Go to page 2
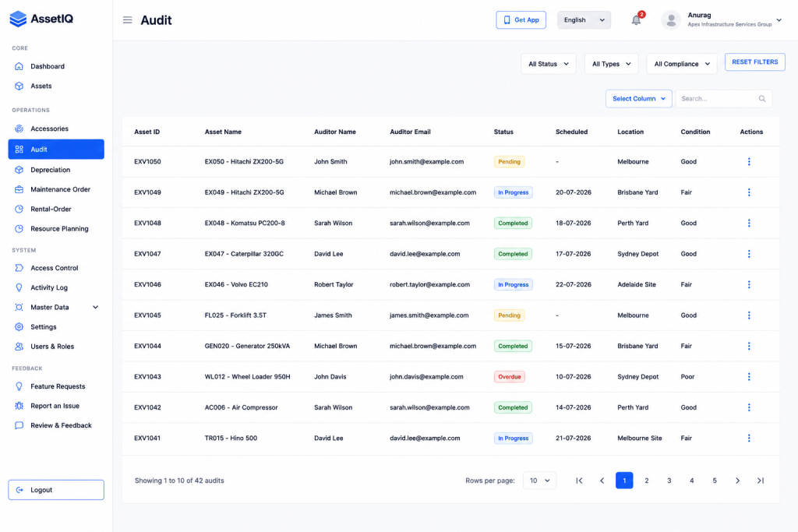 (646, 481)
